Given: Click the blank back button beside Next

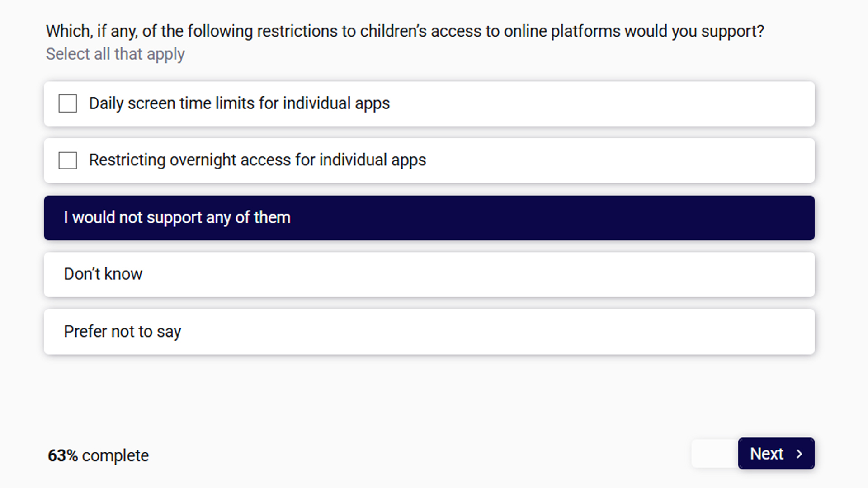Looking at the screenshot, I should coord(715,453).
